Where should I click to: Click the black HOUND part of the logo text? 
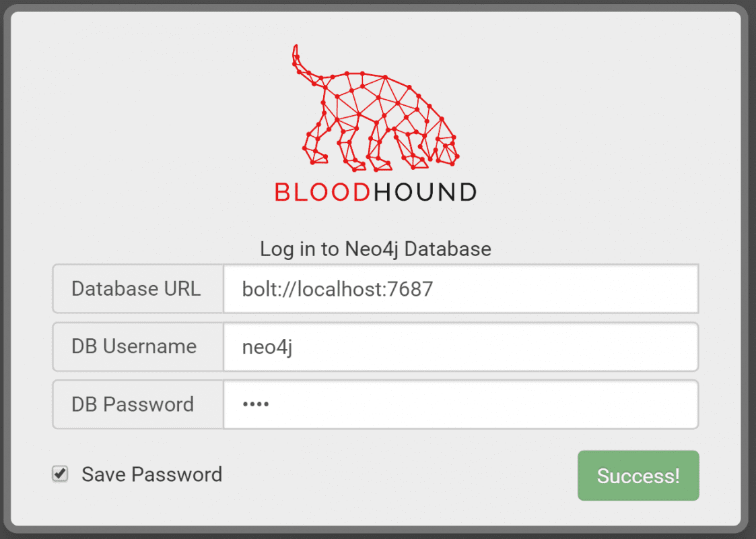(x=424, y=192)
